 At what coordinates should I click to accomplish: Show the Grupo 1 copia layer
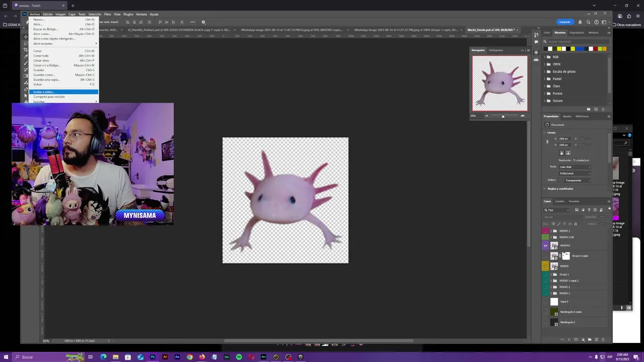545,256
